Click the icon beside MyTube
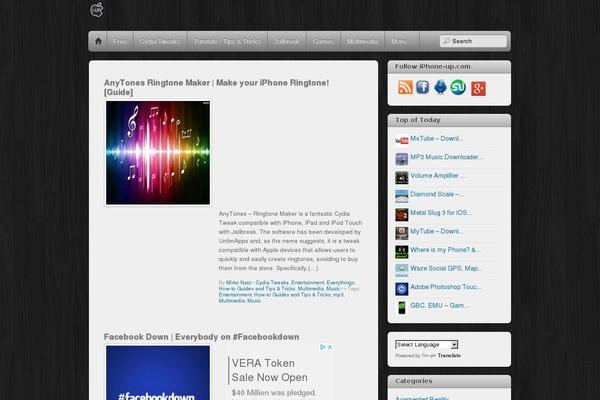 tap(401, 233)
